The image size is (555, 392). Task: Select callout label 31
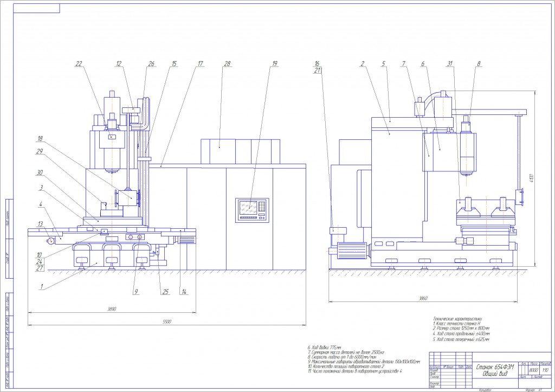click(449, 64)
